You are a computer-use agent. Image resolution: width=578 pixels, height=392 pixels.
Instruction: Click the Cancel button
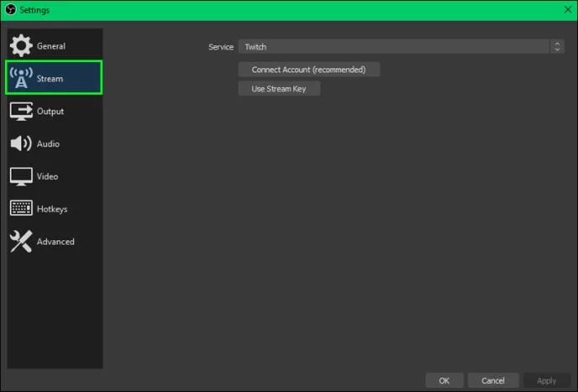coord(493,380)
